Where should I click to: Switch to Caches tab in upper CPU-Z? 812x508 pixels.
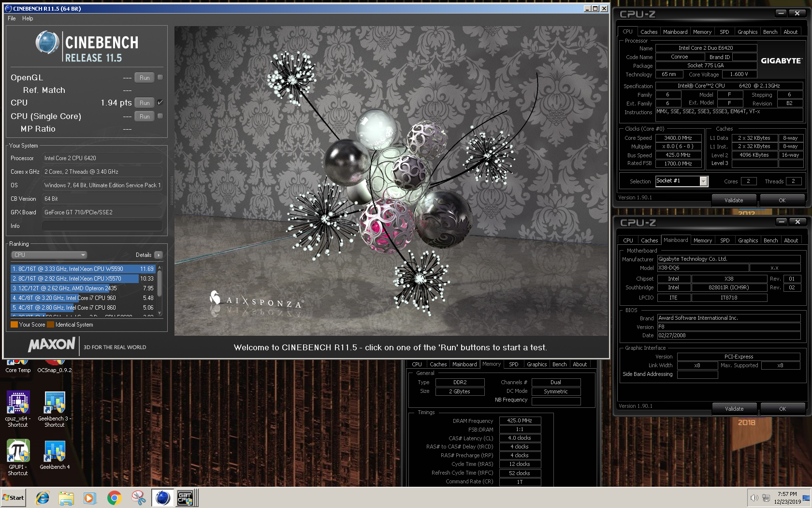[x=649, y=32]
